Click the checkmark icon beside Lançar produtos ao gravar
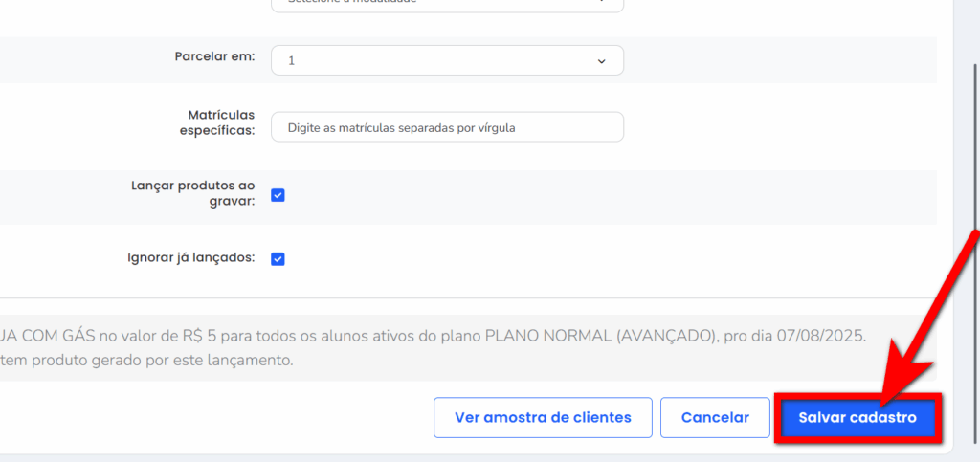The height and width of the screenshot is (462, 980). 278,195
